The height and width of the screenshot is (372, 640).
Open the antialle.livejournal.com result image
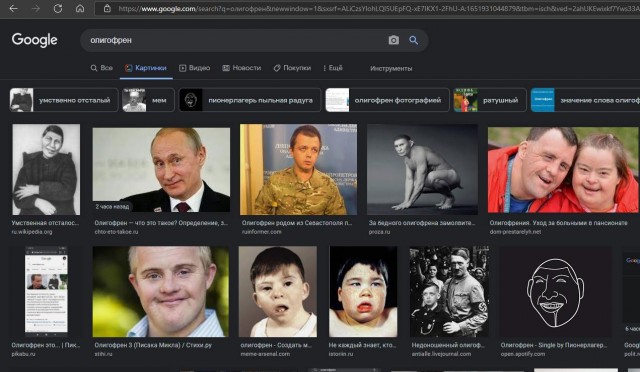449,292
